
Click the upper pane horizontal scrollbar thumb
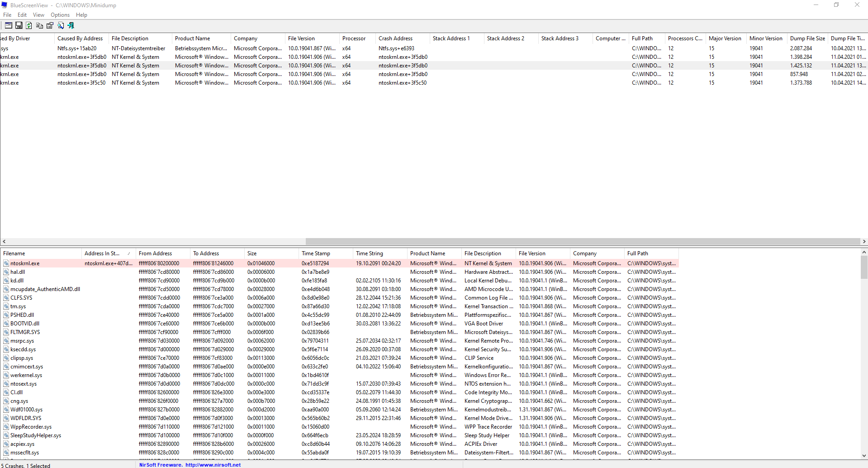[583, 242]
